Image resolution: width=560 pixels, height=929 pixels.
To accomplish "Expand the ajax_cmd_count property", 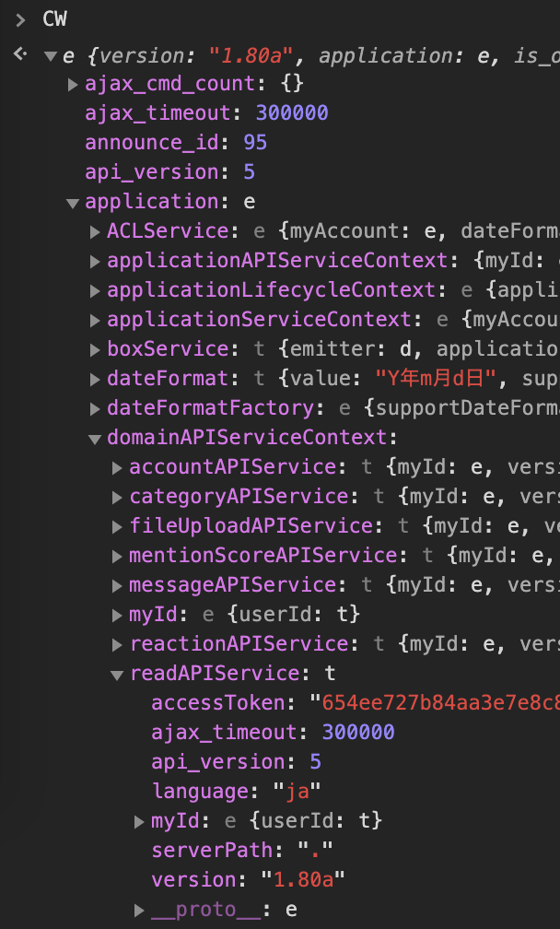I will point(73,85).
